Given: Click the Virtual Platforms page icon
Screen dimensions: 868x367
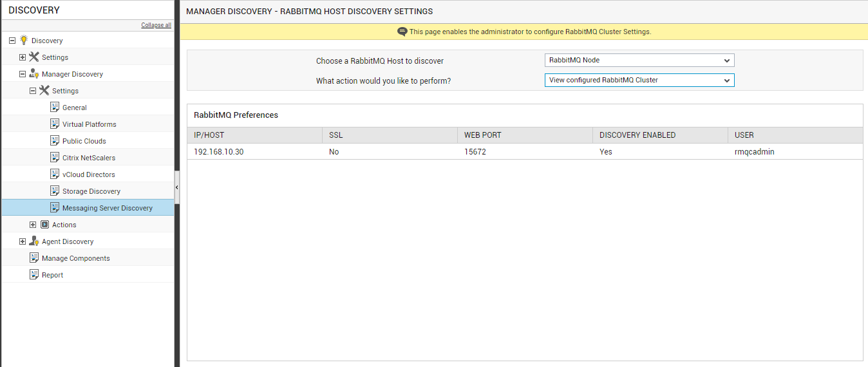Looking at the screenshot, I should [x=55, y=124].
